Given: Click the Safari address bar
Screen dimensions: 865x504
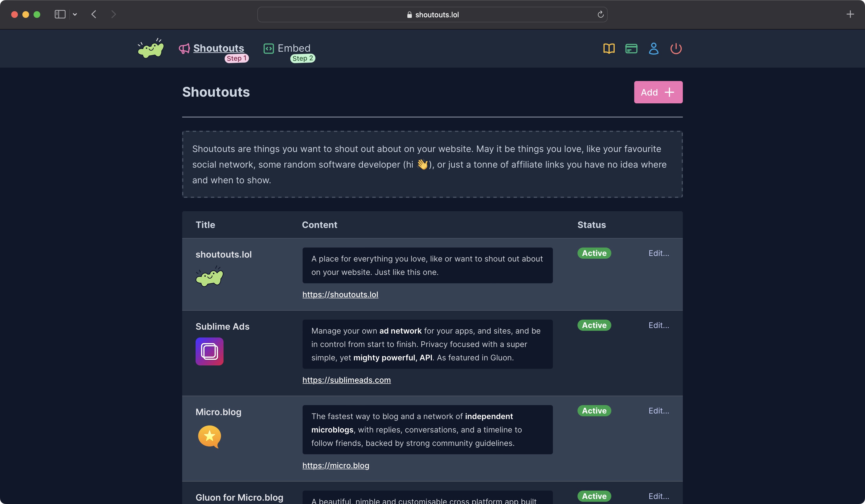Looking at the screenshot, I should [432, 15].
